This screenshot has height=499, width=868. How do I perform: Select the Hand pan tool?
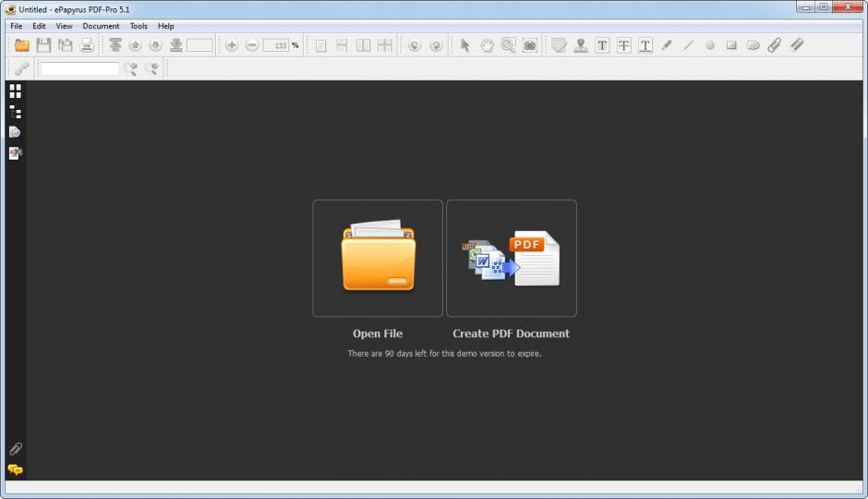(487, 45)
